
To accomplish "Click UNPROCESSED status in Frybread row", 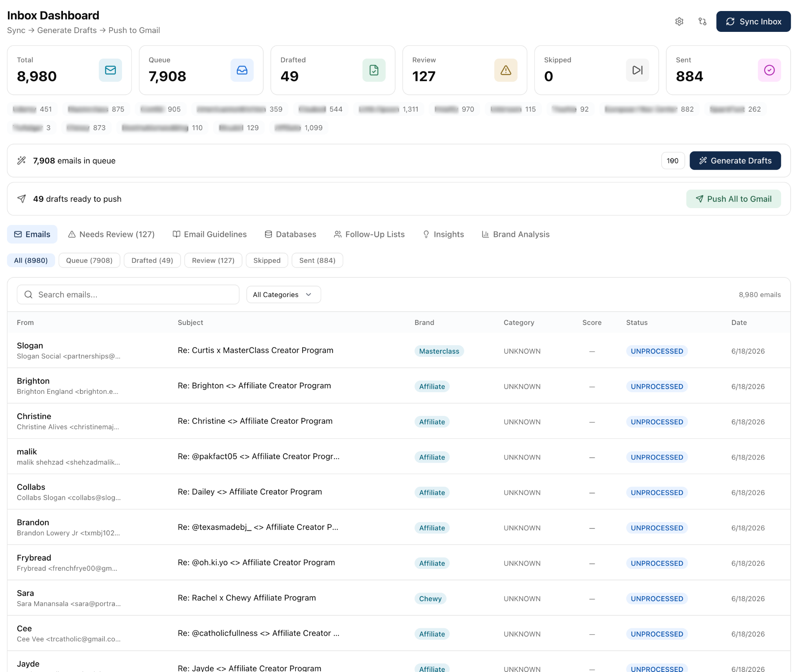I will [657, 563].
